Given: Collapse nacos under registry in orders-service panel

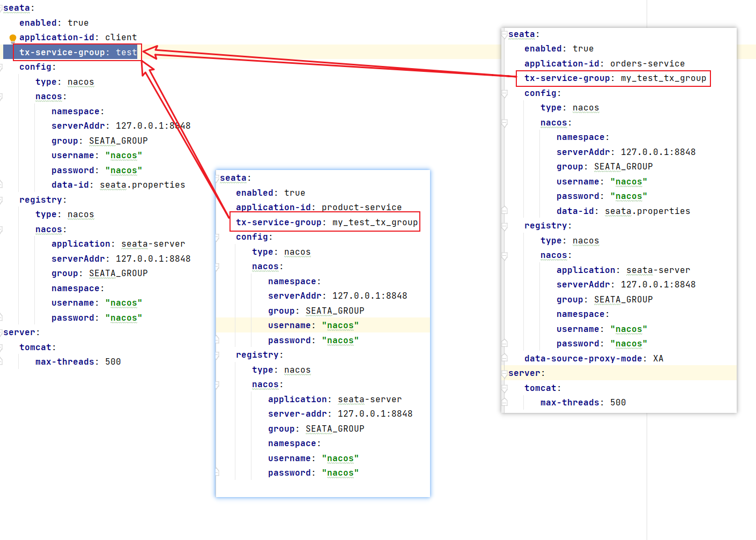Looking at the screenshot, I should click(x=505, y=256).
